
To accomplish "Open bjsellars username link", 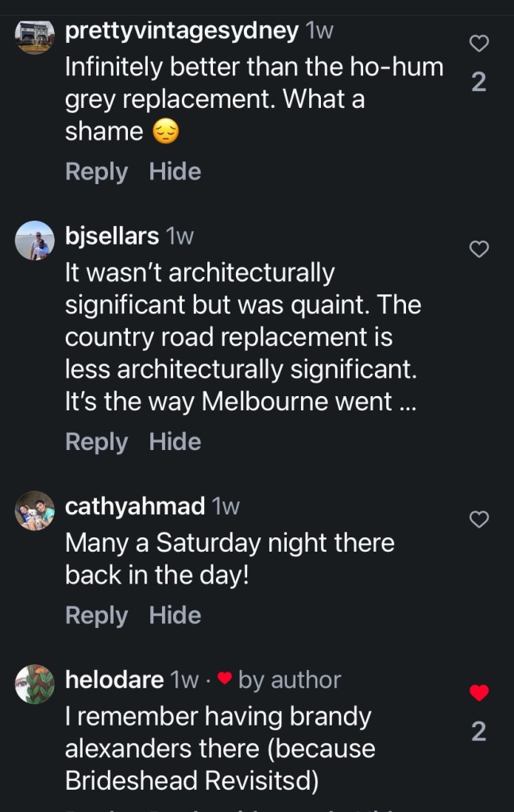I will tap(112, 236).
